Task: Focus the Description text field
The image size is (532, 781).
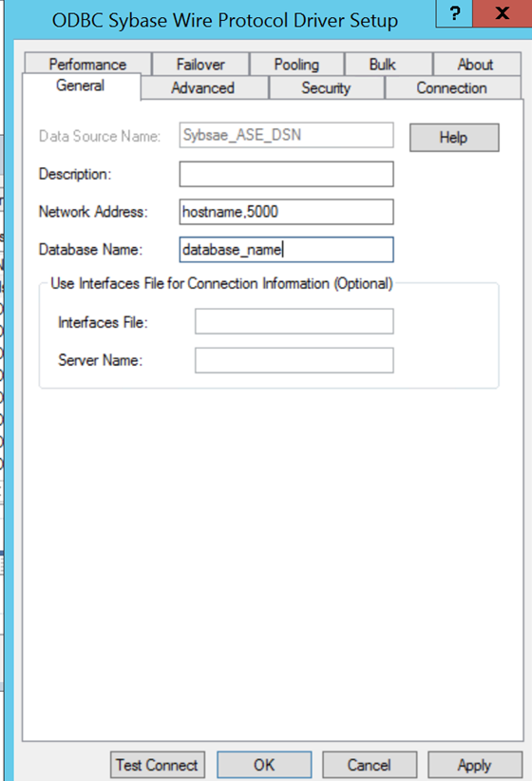Action: 286,174
